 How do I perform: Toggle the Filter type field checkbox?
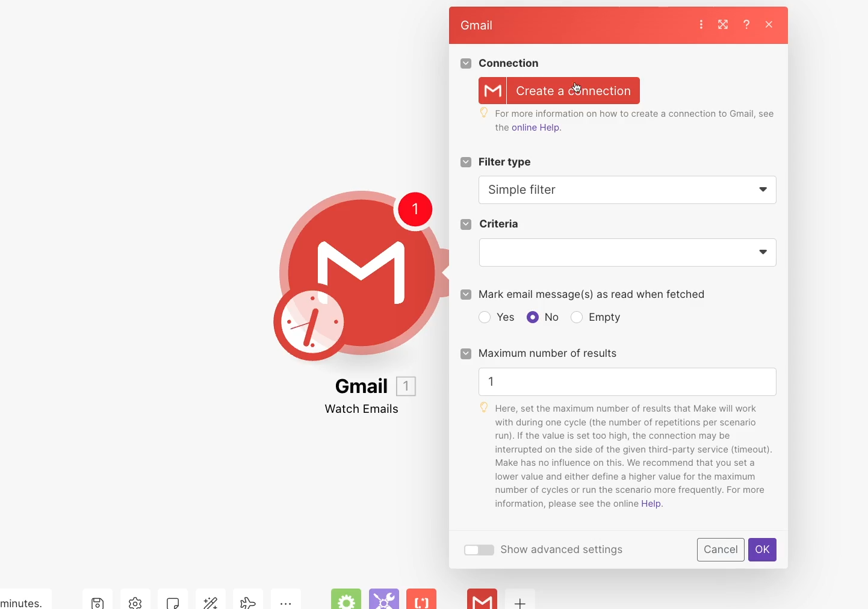[466, 162]
